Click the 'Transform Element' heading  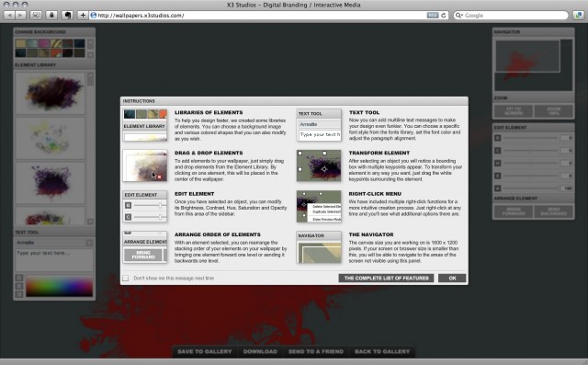(379, 153)
